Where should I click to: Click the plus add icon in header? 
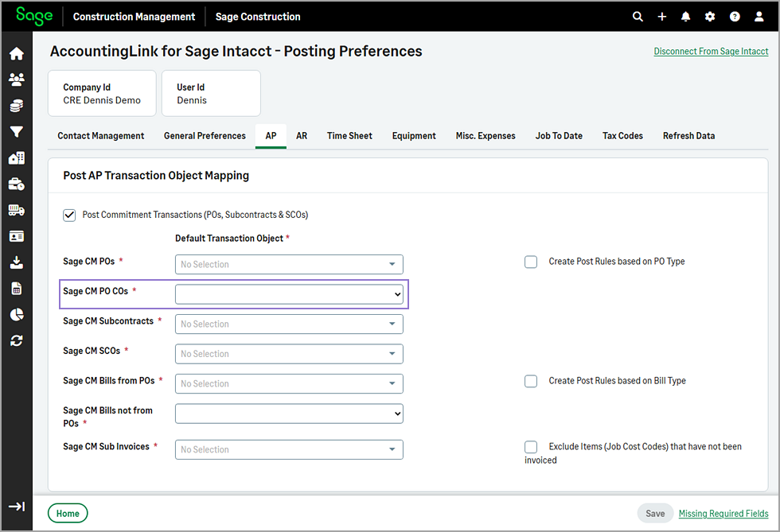pos(661,17)
